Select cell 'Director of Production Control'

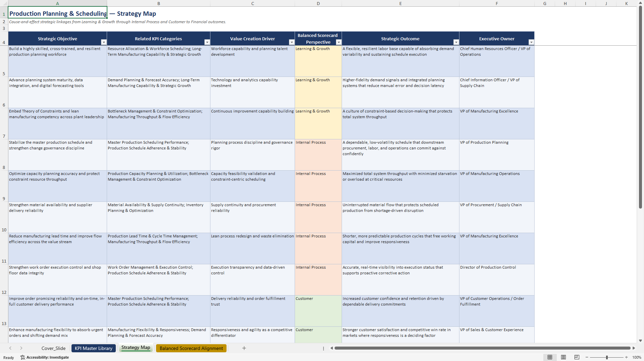pos(497,280)
